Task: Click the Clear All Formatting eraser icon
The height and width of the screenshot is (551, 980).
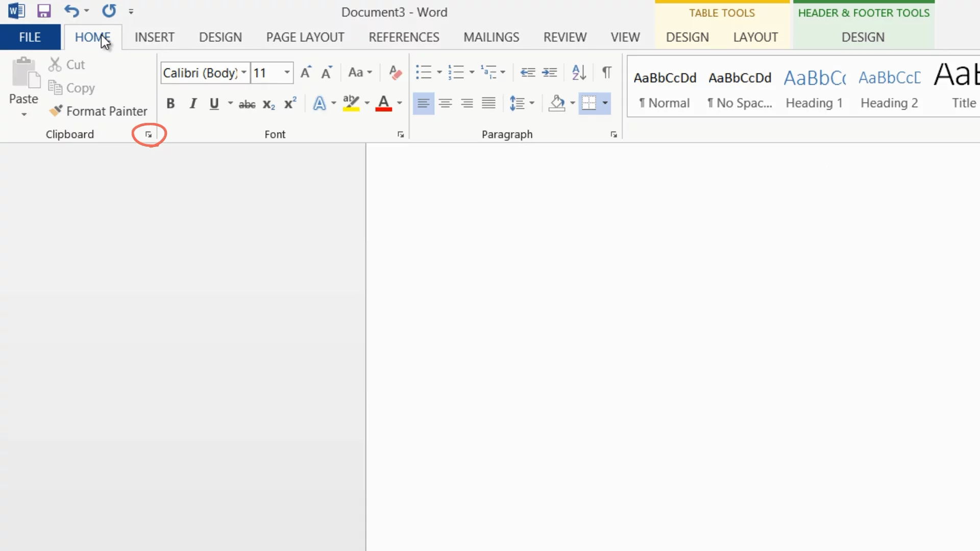Action: pos(395,72)
